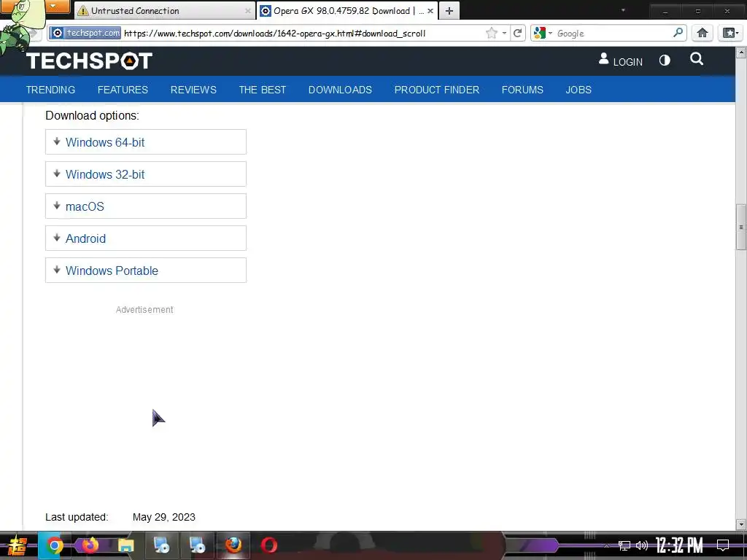The height and width of the screenshot is (560, 747).
Task: Visit the FORUMS page
Action: coord(522,90)
